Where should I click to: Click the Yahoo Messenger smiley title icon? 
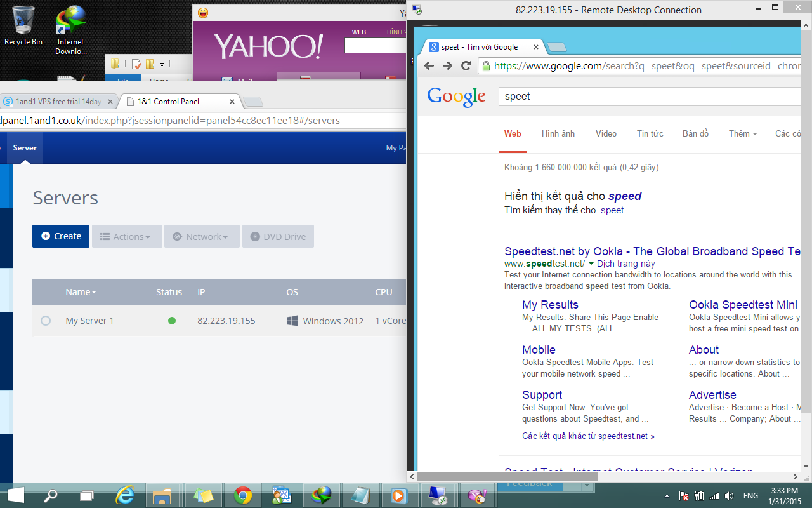203,13
